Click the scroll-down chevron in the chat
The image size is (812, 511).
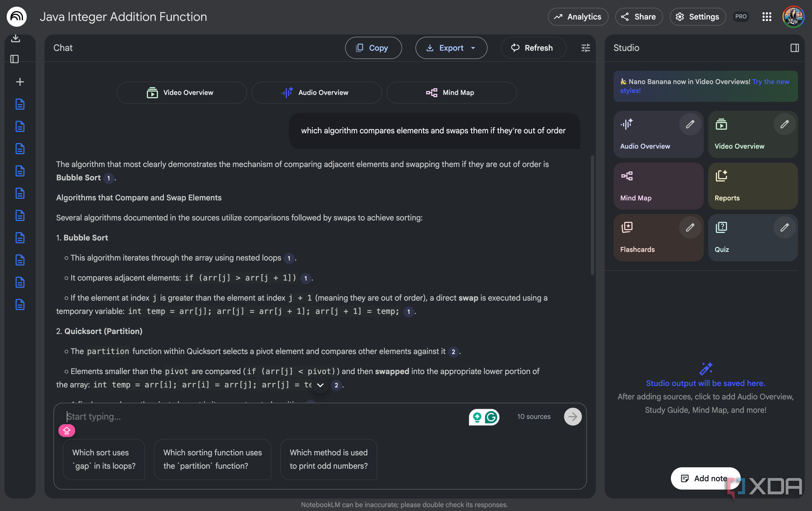click(320, 385)
